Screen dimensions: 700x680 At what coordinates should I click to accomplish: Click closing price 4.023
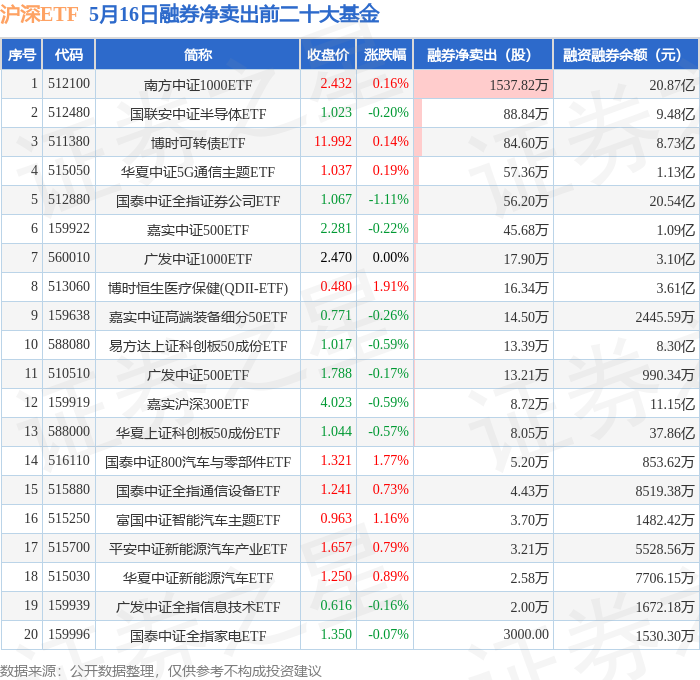click(336, 403)
